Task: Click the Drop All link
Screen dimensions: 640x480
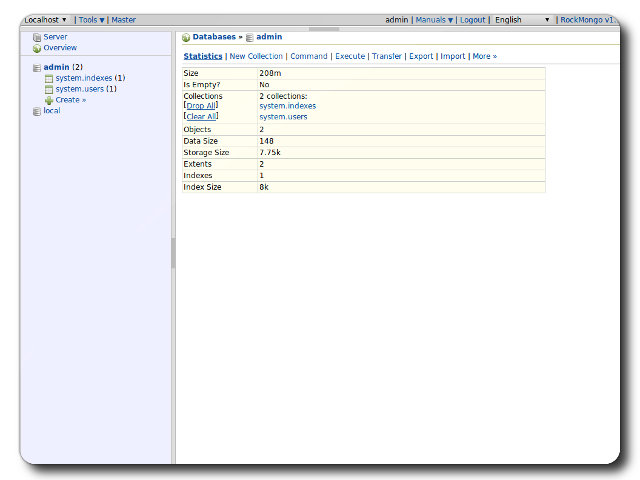Action: click(201, 105)
